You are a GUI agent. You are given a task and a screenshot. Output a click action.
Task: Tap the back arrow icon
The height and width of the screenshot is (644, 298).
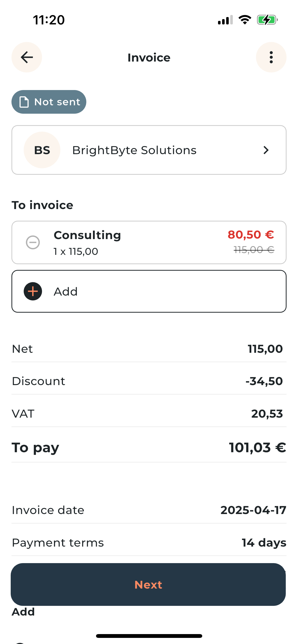(x=27, y=57)
